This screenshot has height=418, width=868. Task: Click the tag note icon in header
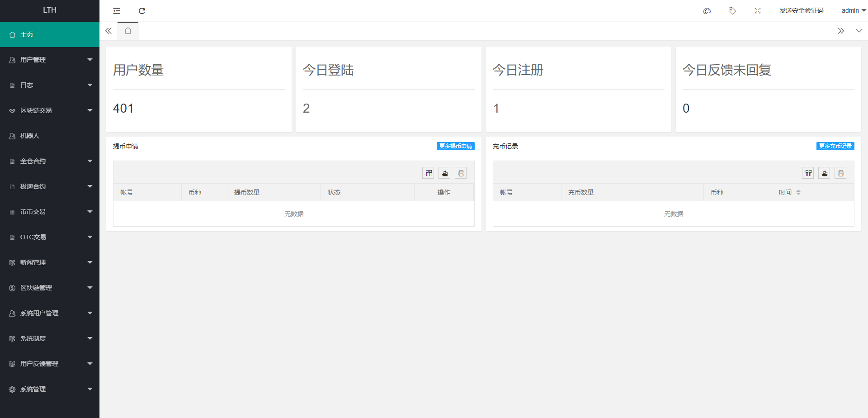pos(732,11)
